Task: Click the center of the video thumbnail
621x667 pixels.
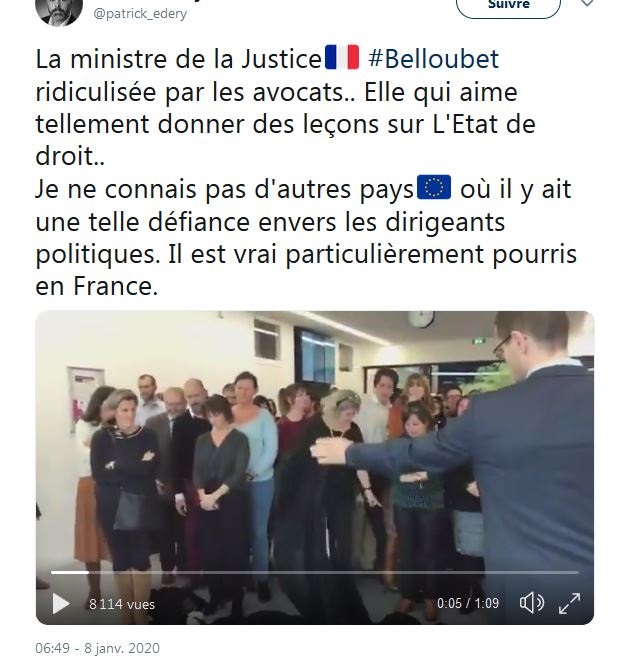Action: tap(315, 467)
